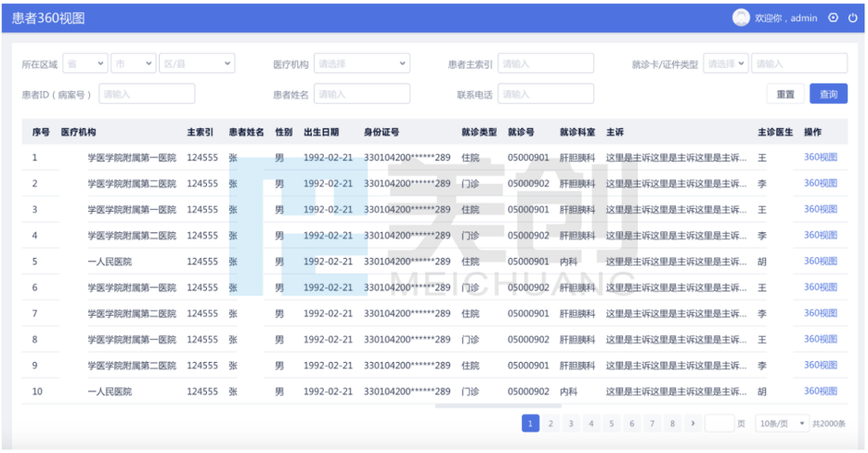Open the 就诊卡/证件类型 type dropdown
This screenshot has width=868, height=453.
click(x=725, y=64)
